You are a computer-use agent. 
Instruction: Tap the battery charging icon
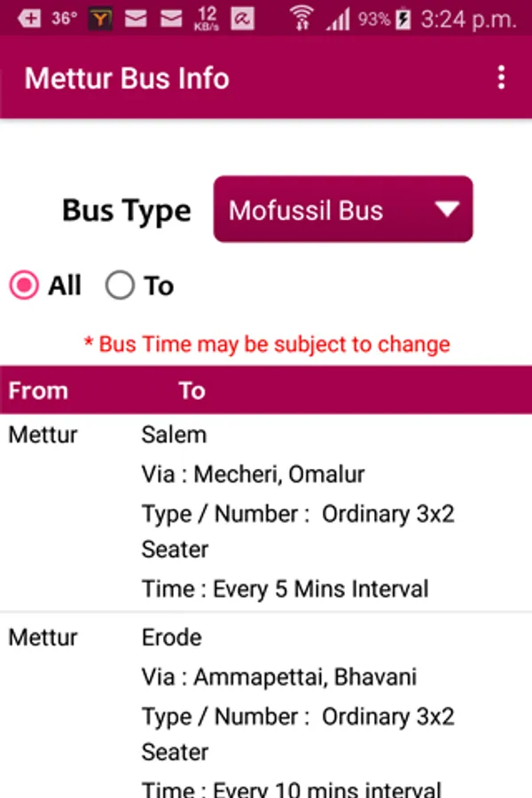click(x=403, y=19)
